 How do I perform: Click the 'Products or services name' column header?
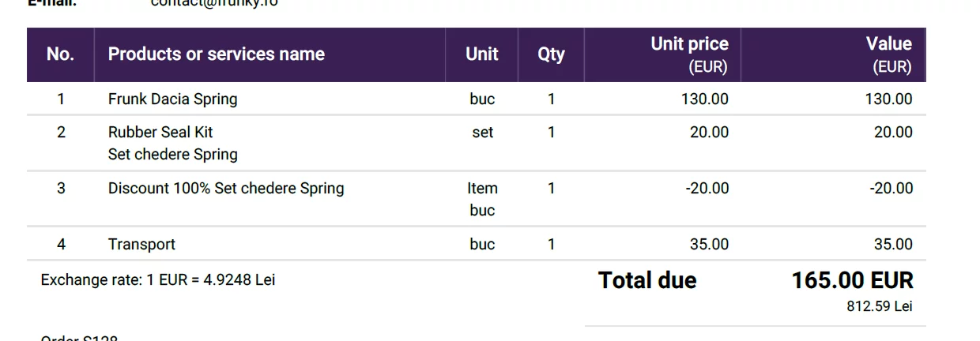[217, 54]
